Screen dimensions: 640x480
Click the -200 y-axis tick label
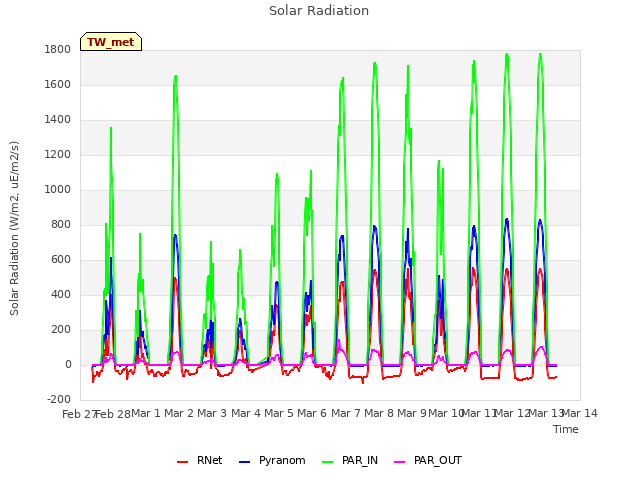[59, 399]
